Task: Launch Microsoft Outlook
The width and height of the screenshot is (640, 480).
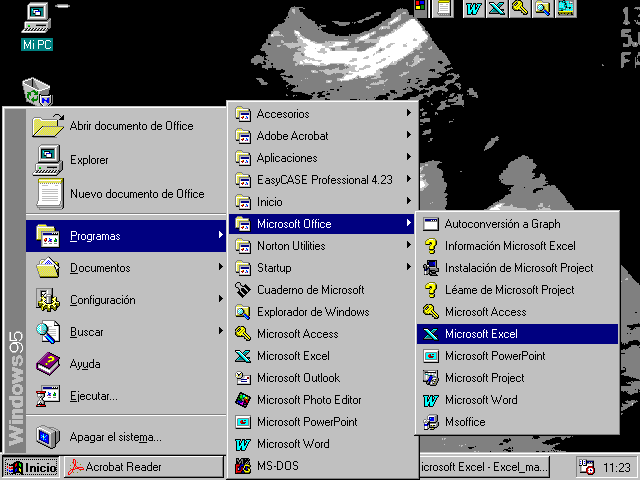Action: click(x=323, y=378)
